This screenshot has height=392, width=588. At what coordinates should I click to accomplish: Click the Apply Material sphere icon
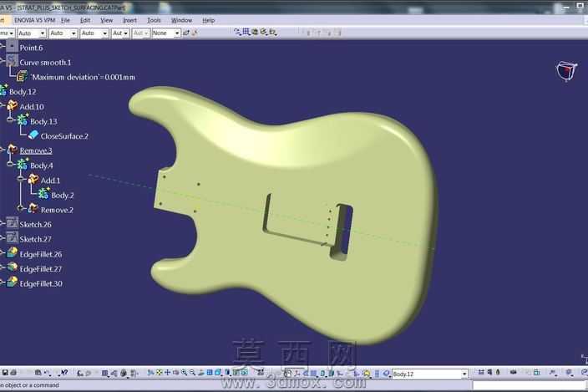coord(124,373)
